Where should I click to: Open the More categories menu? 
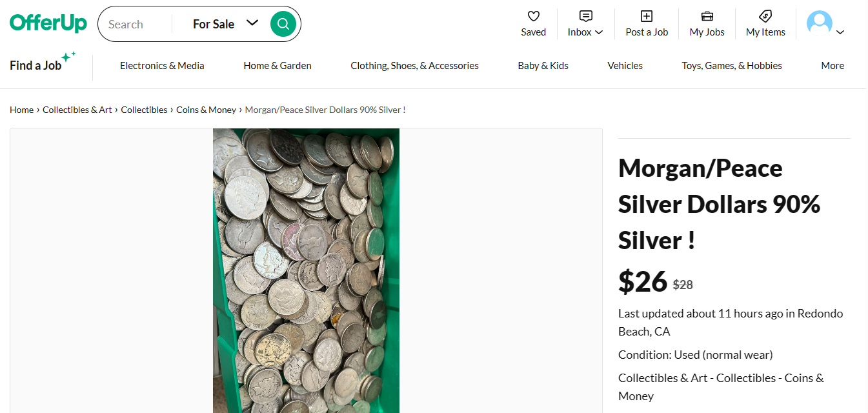click(833, 65)
